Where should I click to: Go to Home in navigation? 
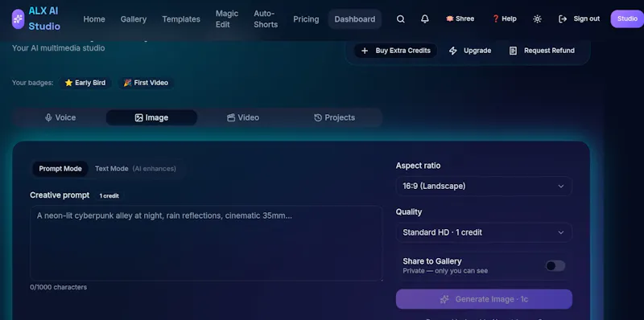point(94,19)
